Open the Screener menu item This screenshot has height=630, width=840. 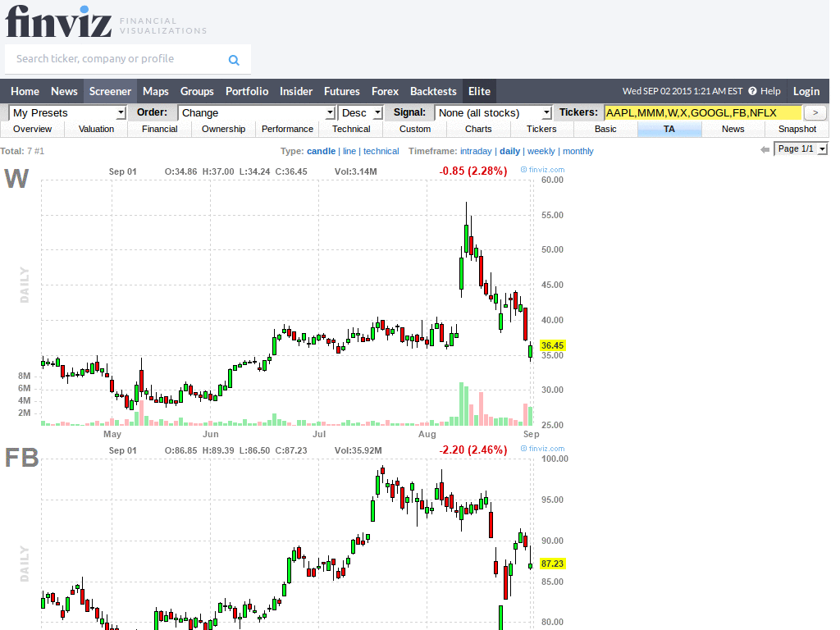110,91
